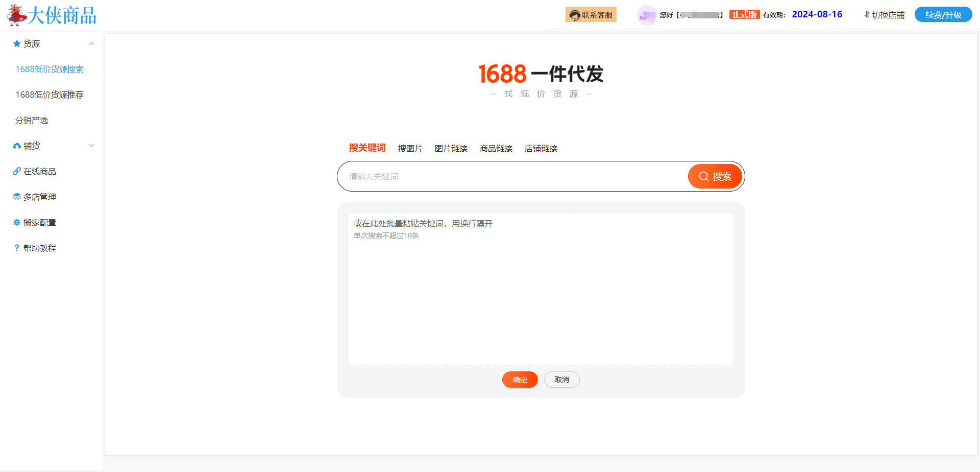Open 1688低价货源推荐 menu item
Screen dimensions: 980x472
click(x=50, y=95)
